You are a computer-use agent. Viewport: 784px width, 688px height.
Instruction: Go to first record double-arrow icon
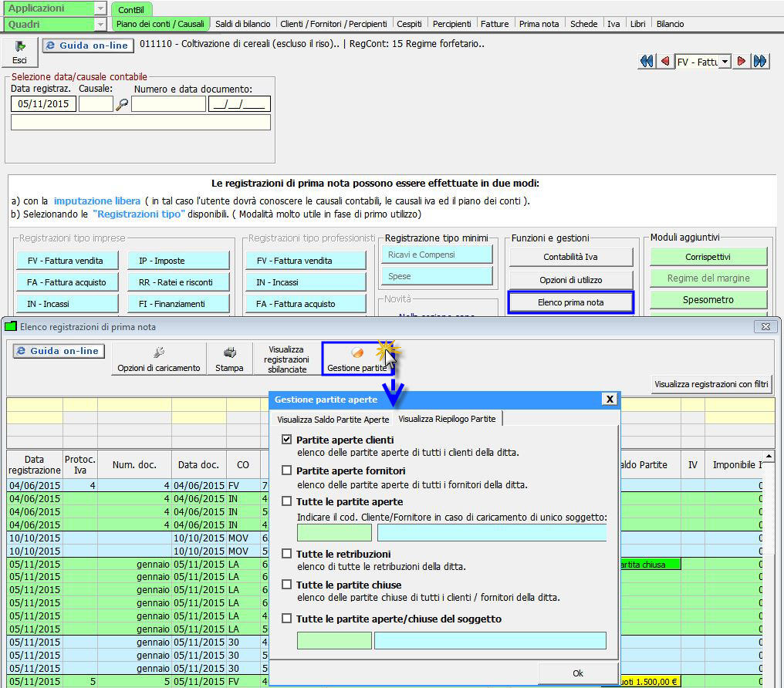click(x=647, y=62)
